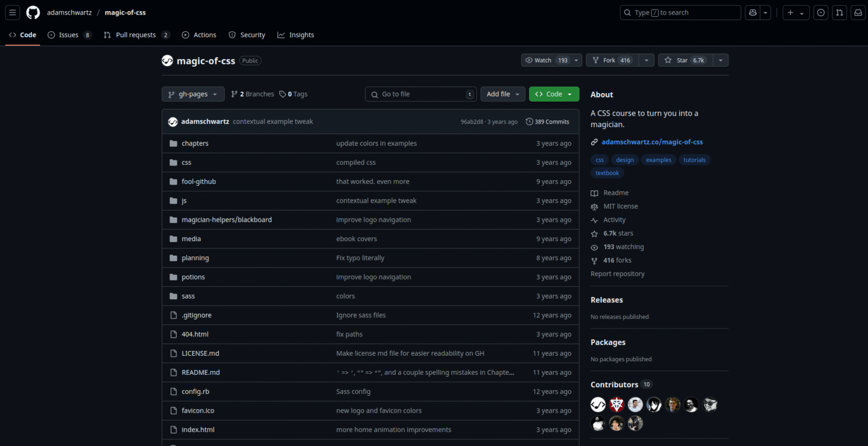Image resolution: width=868 pixels, height=446 pixels.
Task: Open the global navigation hamburger menu
Action: click(12, 12)
